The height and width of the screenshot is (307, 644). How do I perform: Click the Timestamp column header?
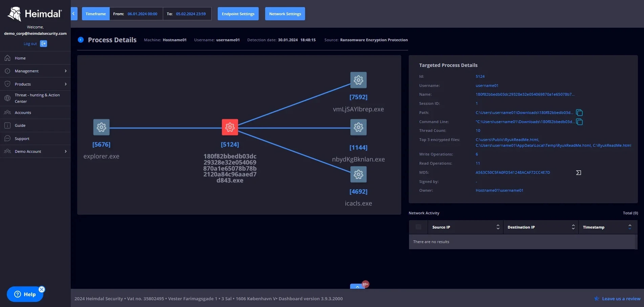[608, 227]
